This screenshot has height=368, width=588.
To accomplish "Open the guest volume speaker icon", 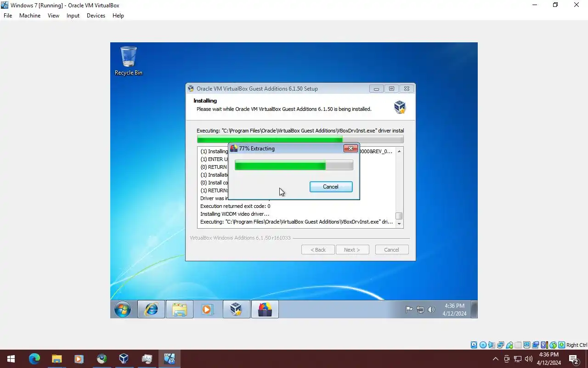I will pos(431,310).
